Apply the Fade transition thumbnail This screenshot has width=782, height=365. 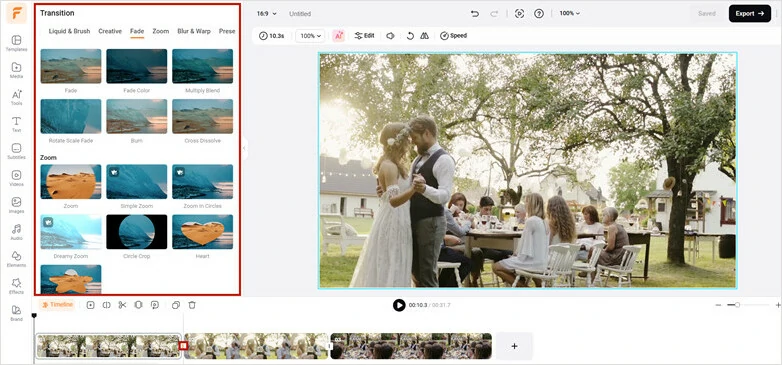coord(71,66)
